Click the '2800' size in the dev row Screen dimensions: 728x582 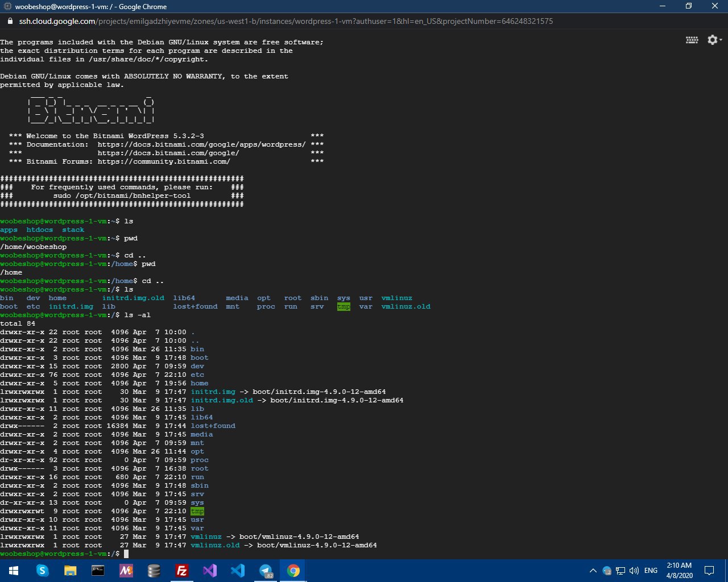(120, 366)
